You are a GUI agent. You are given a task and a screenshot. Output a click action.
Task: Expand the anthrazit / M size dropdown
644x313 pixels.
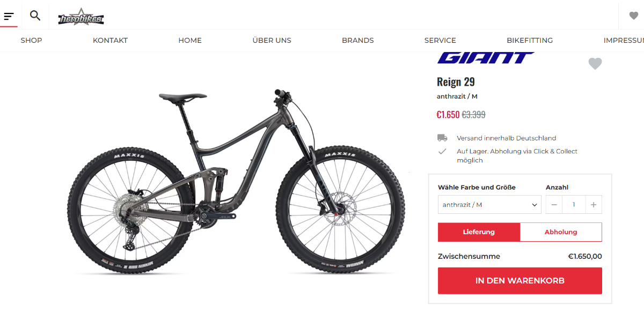pyautogui.click(x=489, y=205)
